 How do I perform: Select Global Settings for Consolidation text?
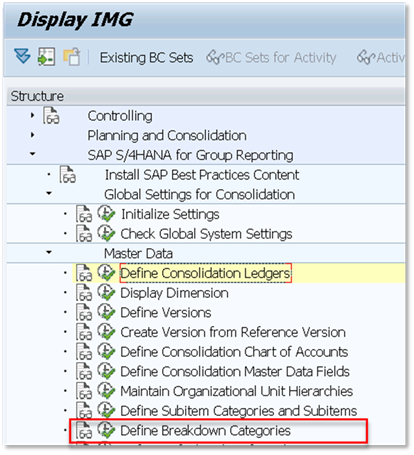click(x=200, y=195)
